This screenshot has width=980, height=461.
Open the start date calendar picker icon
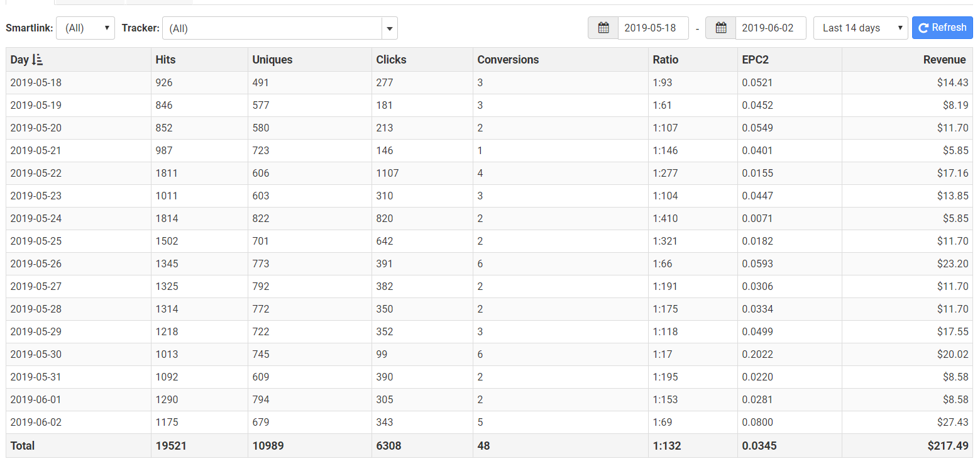(x=603, y=28)
